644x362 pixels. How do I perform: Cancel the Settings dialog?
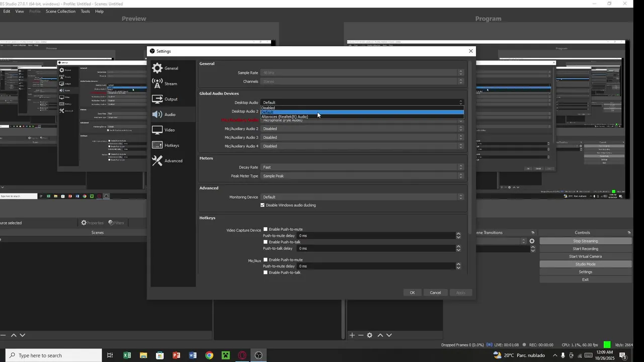[435, 293]
